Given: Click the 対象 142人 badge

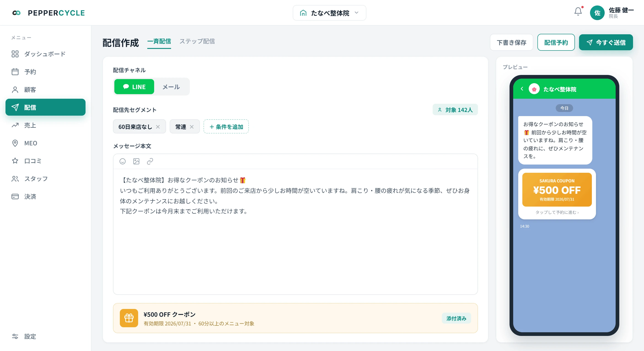Looking at the screenshot, I should (455, 110).
